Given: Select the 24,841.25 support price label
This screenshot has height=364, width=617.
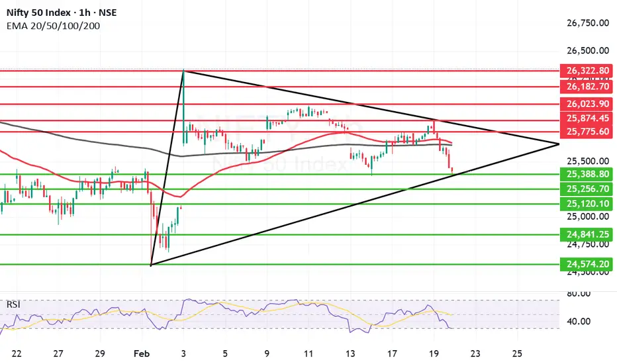Looking at the screenshot, I should (x=587, y=234).
